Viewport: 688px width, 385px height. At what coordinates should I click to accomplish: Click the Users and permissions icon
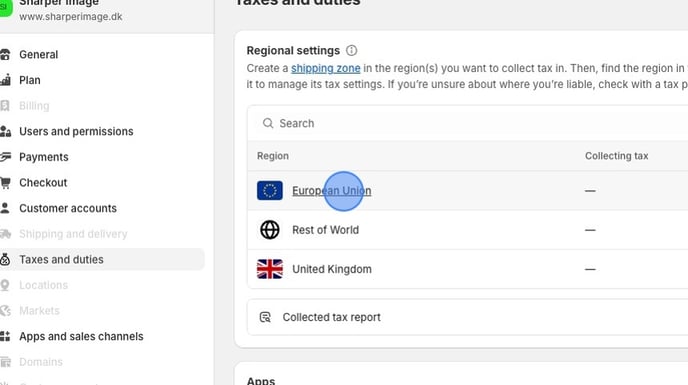pos(5,131)
